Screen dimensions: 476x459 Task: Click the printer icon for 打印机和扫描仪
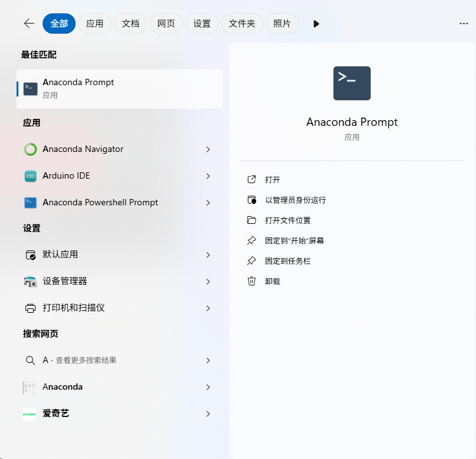(31, 308)
